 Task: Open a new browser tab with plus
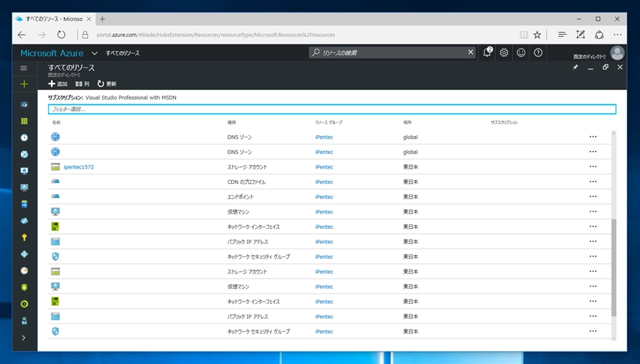coord(103,19)
